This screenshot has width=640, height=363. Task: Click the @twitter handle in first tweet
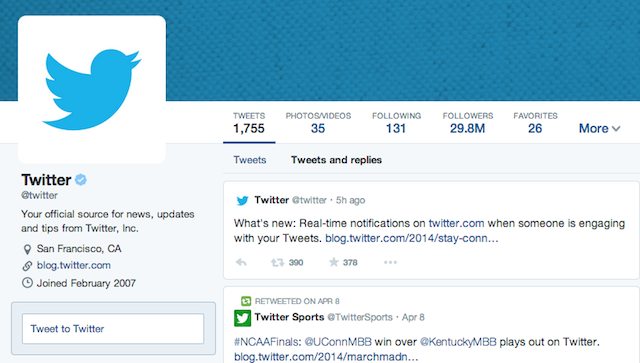click(309, 200)
